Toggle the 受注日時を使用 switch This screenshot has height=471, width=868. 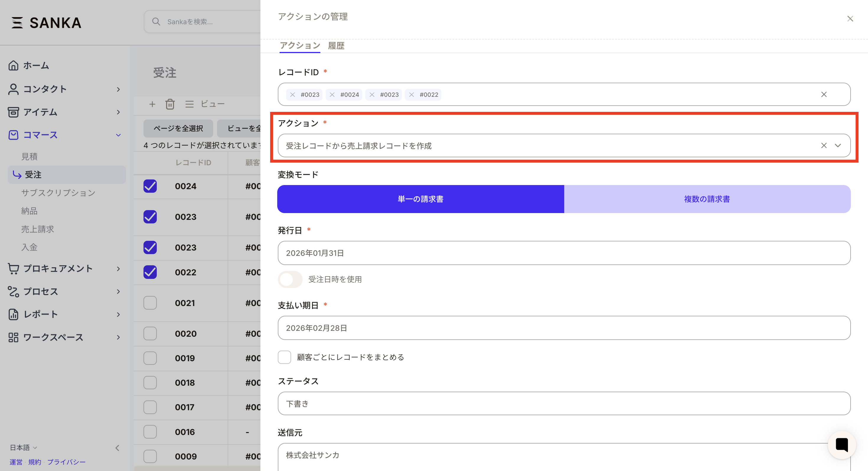(290, 279)
